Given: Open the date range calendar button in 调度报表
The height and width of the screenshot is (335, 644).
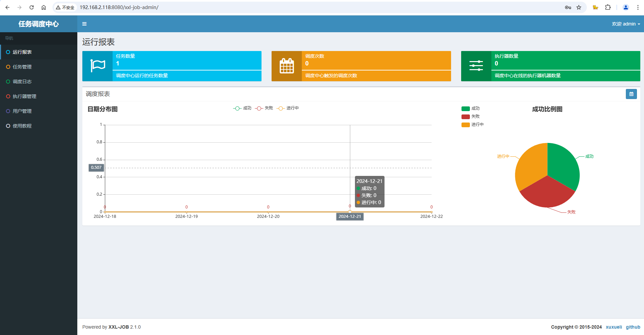Looking at the screenshot, I should coord(631,94).
